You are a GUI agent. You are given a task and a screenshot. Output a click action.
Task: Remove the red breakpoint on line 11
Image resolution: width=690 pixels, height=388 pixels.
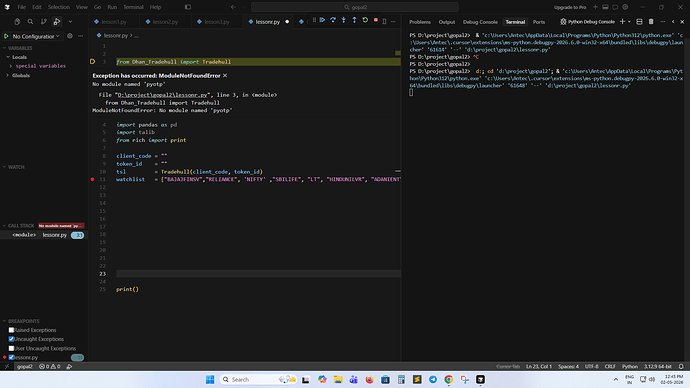[92, 179]
